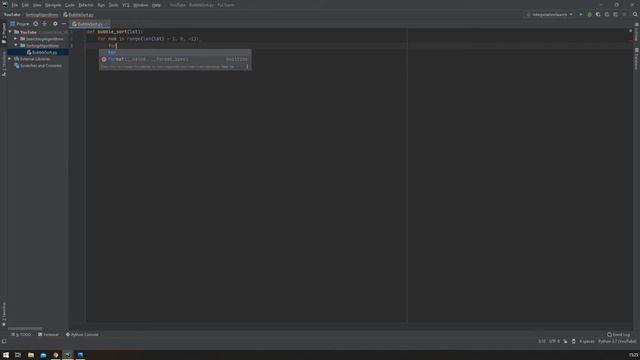
Task: Click the Next Tip link in completion popup
Action: (228, 67)
